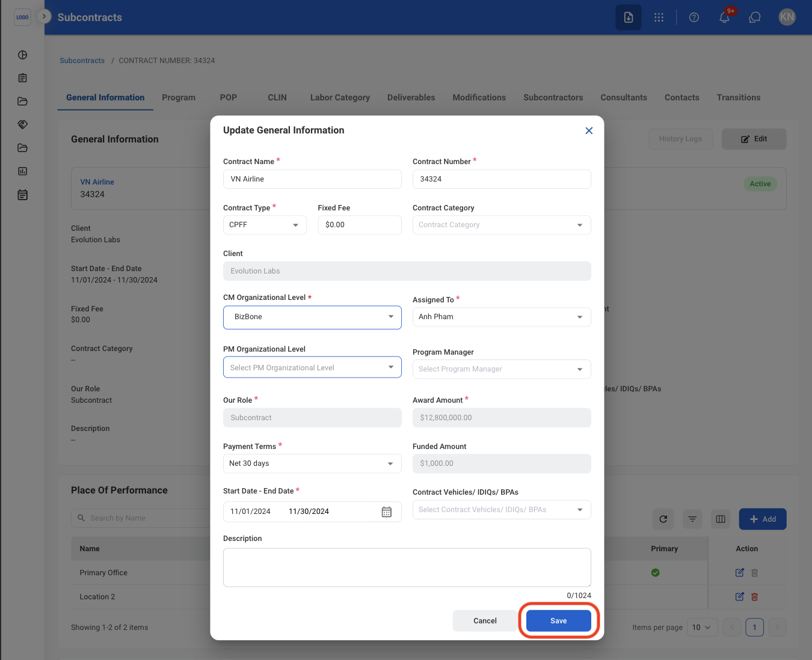The height and width of the screenshot is (660, 812).
Task: Refresh the Place Of Performance table
Action: coord(663,519)
